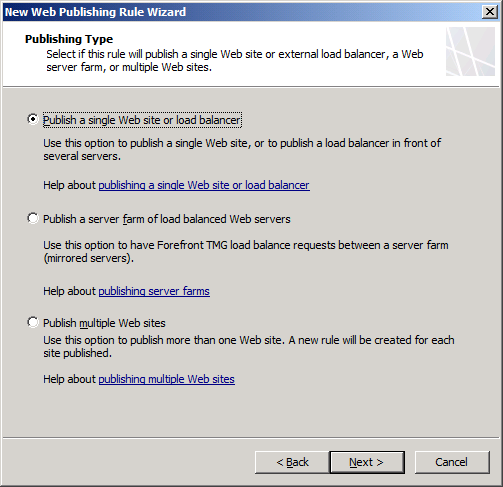
Task: Cancel the publishing rule wizard
Action: [452, 462]
